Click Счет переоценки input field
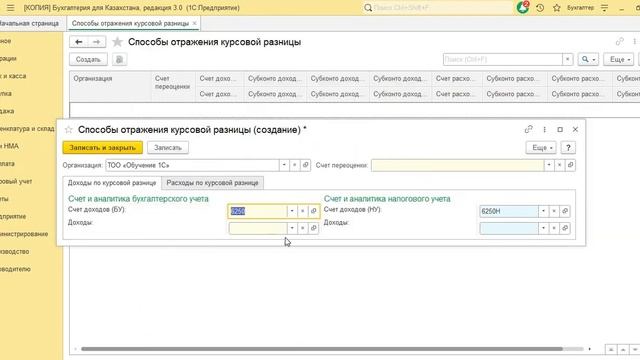 (457, 165)
